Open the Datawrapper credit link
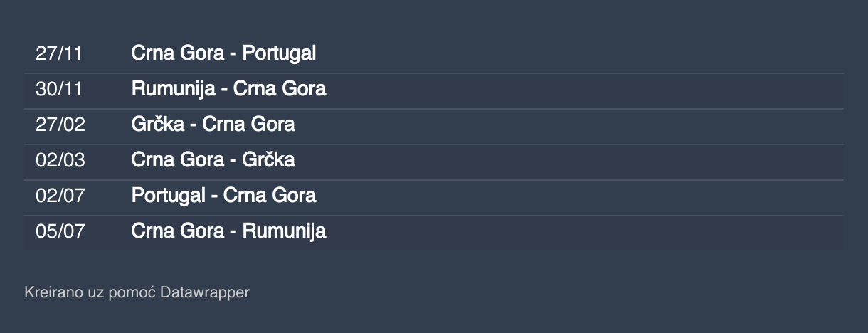This screenshot has height=333, width=868. [x=205, y=292]
